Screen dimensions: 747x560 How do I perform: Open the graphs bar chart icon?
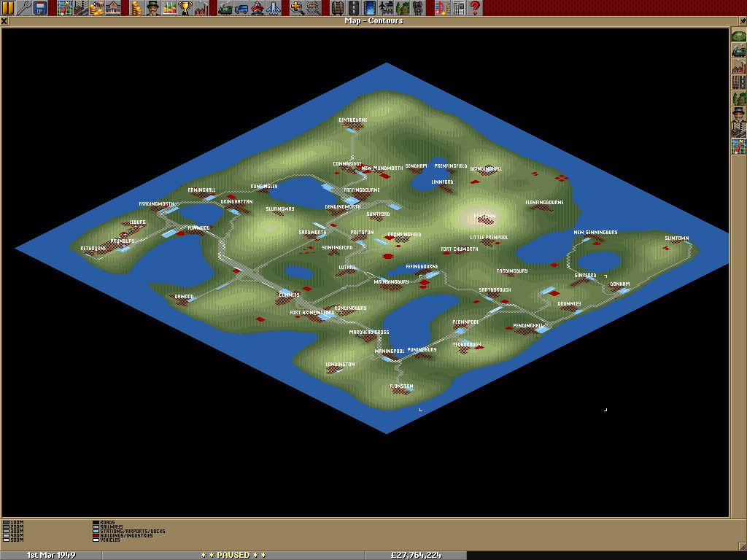coord(169,7)
